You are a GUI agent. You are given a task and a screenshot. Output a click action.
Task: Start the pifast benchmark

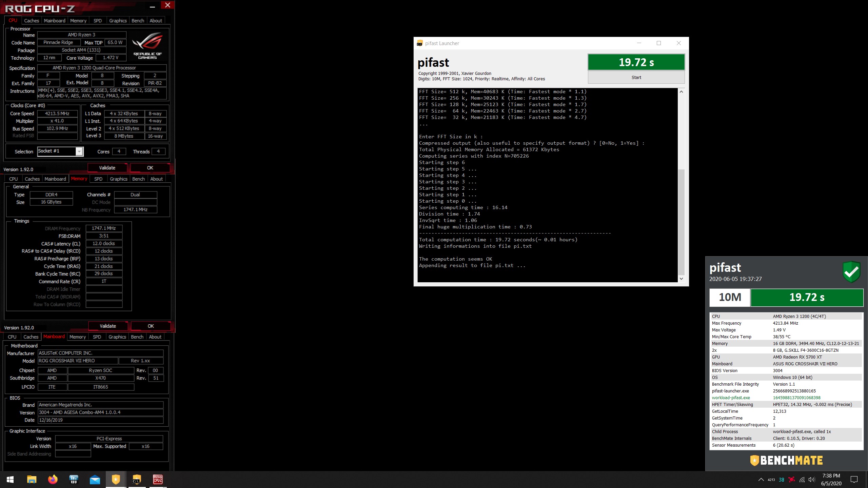(x=636, y=77)
